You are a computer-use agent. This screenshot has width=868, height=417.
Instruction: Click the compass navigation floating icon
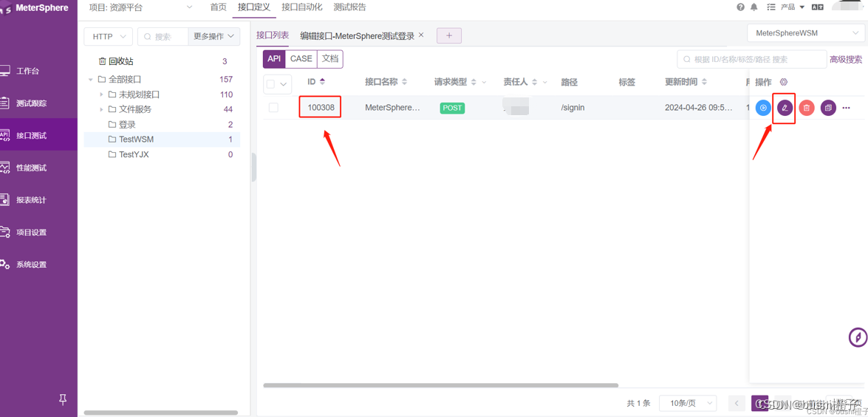pos(858,337)
